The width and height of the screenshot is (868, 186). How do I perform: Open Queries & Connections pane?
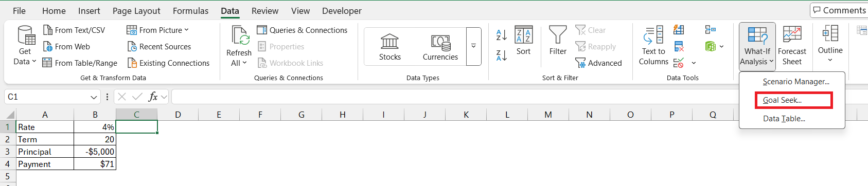302,30
